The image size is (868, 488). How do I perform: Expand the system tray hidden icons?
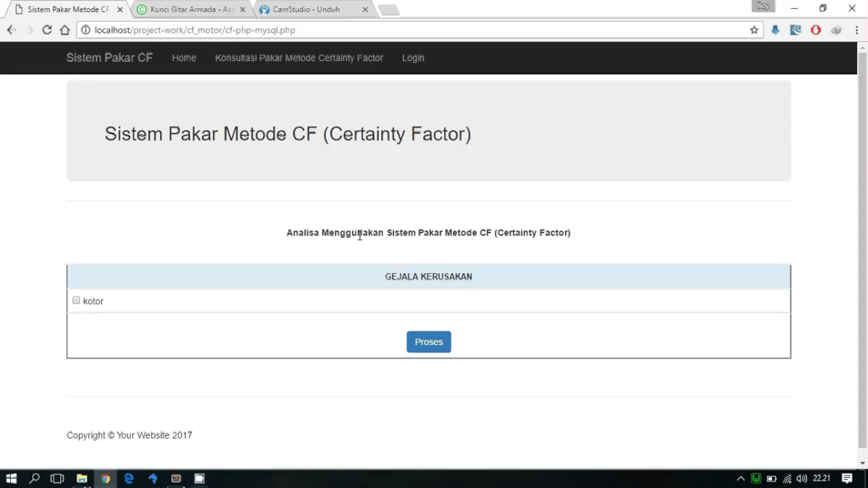(740, 478)
